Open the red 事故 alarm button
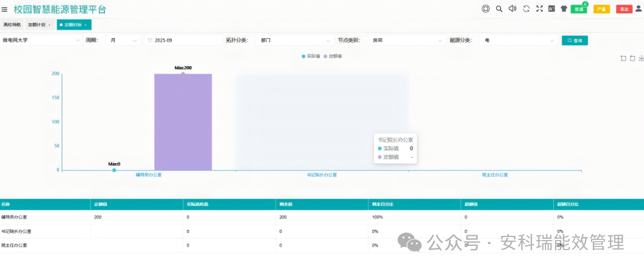 pos(624,9)
